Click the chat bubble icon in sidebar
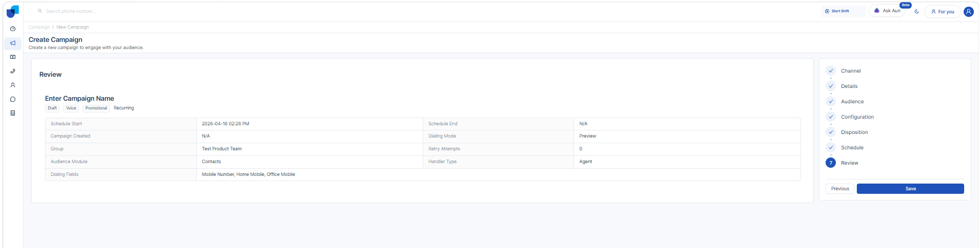 click(x=13, y=99)
